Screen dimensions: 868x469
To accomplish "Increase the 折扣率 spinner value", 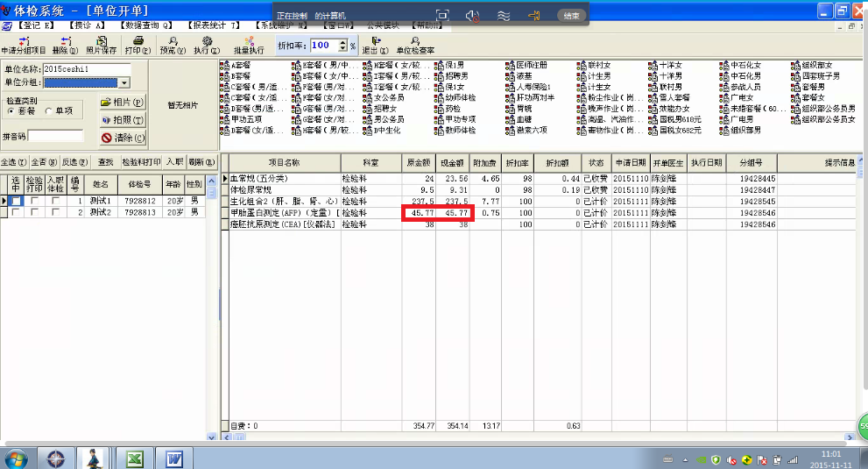I will coord(341,40).
